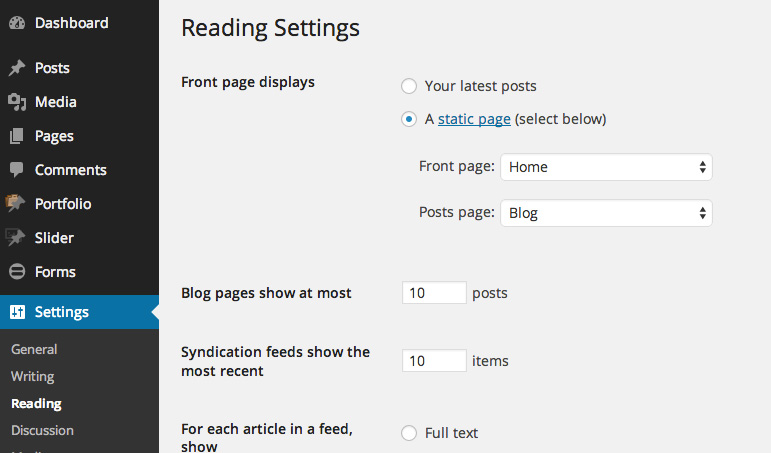Open the Front page dropdown showing Home
Image resolution: width=771 pixels, height=453 pixels.
click(x=606, y=167)
